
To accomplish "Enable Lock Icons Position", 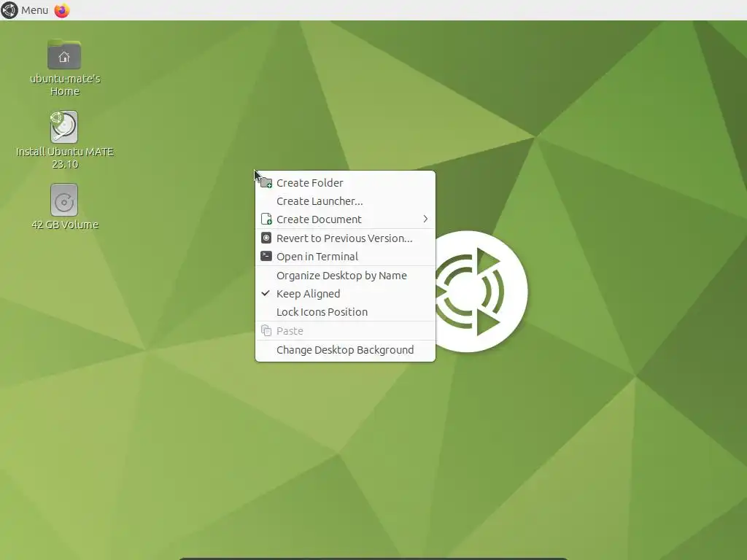I will (x=345, y=312).
